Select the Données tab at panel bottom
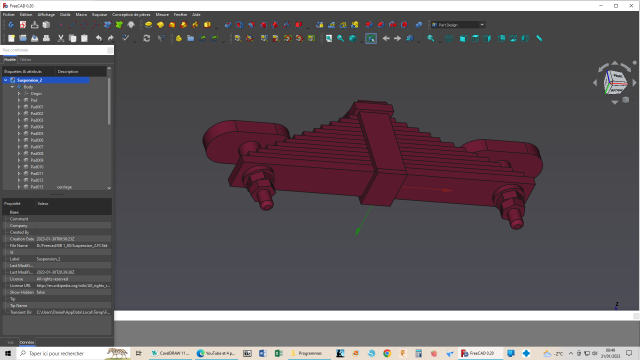640x360 pixels. tap(27, 342)
